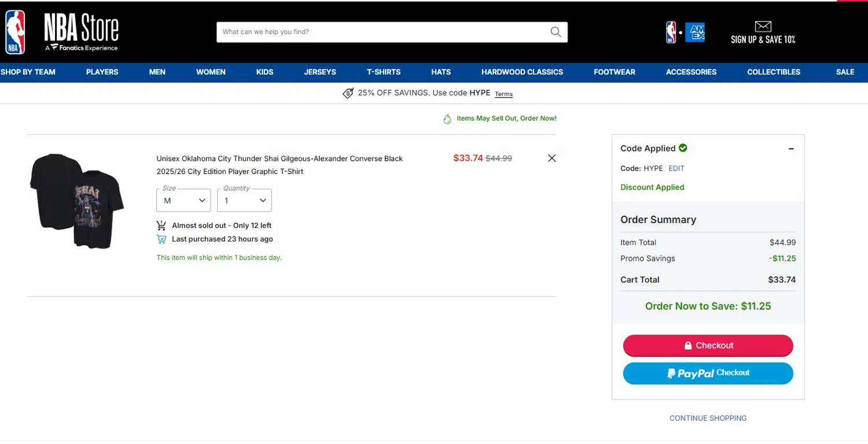
Task: Open the Jerseys menu
Action: coord(320,72)
